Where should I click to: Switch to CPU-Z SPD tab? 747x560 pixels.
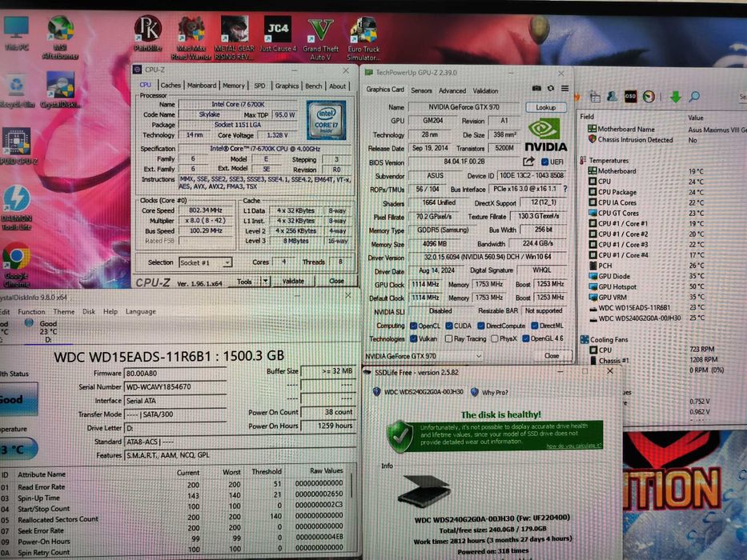[259, 86]
